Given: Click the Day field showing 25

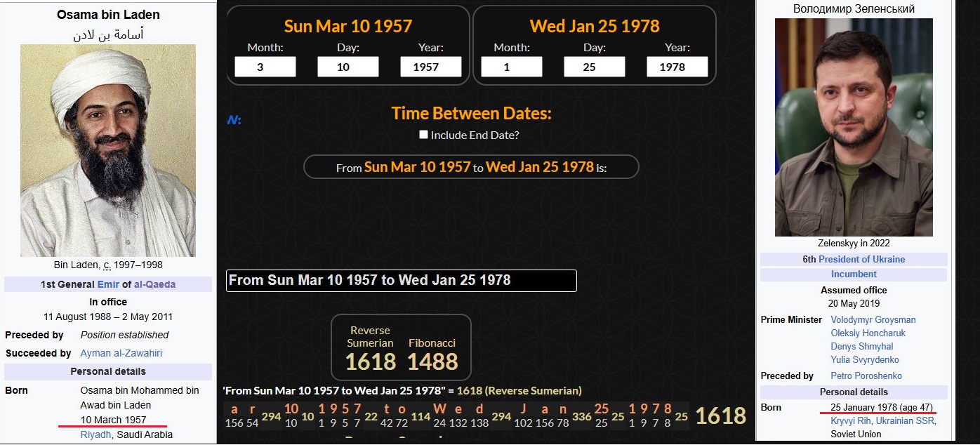Looking at the screenshot, I should point(594,67).
